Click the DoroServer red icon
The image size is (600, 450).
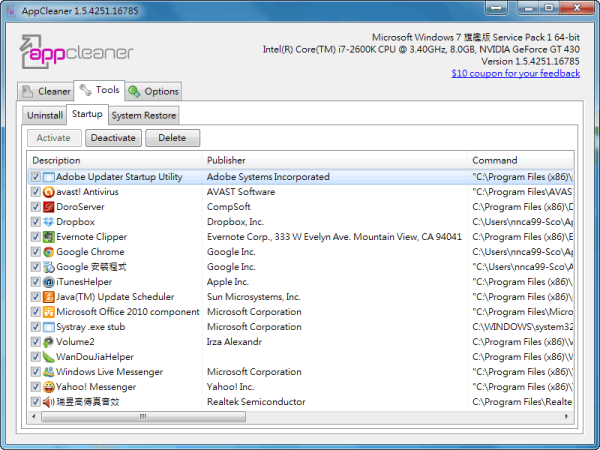pyautogui.click(x=49, y=207)
